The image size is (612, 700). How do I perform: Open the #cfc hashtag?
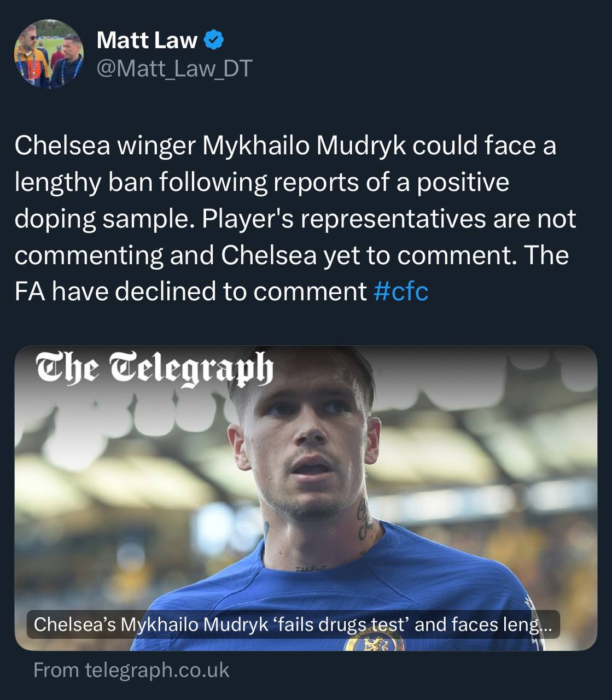401,291
